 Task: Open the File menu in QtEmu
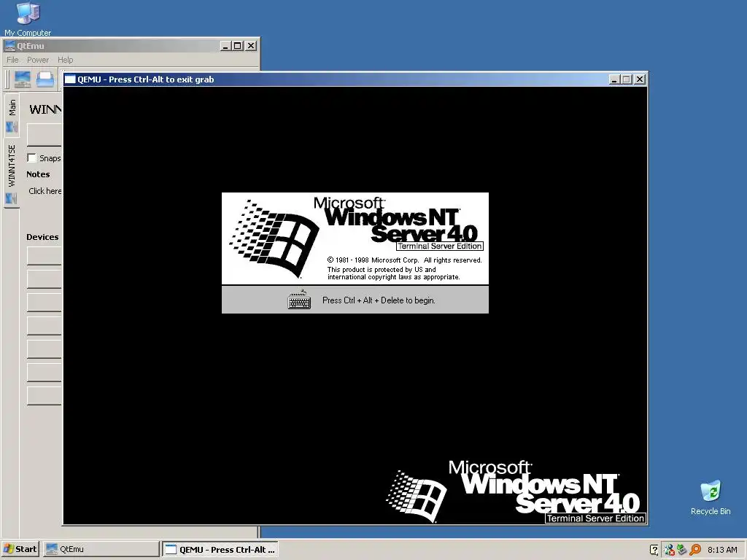click(x=12, y=60)
